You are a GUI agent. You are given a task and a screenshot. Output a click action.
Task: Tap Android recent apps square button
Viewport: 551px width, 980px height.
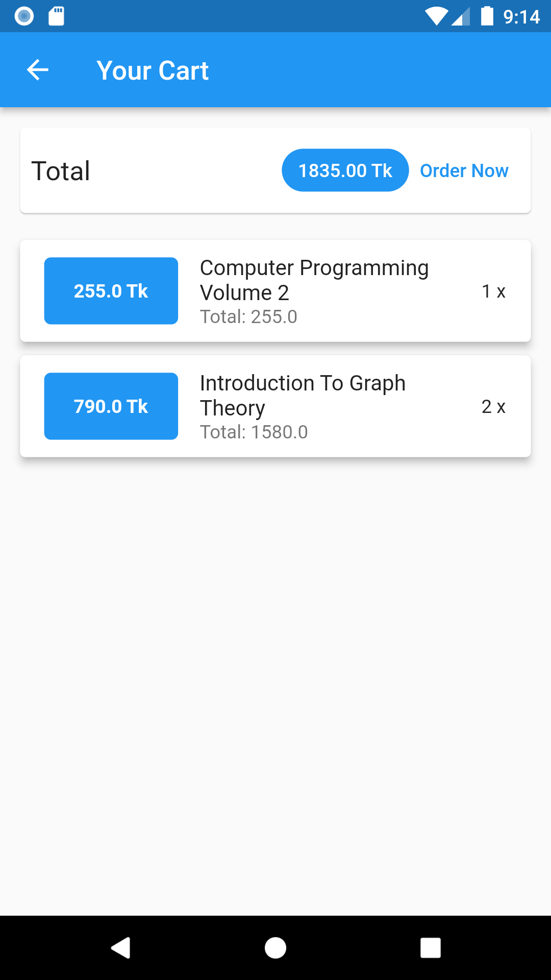click(431, 948)
